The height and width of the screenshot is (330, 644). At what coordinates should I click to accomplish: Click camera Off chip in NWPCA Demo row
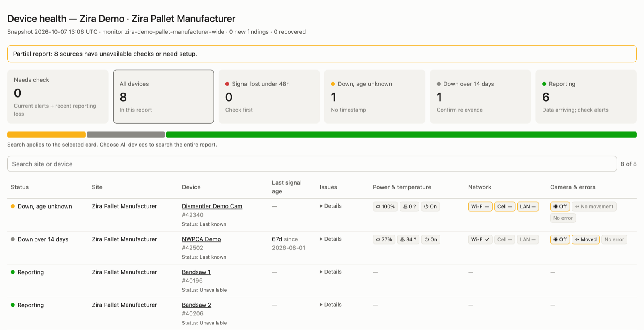pyautogui.click(x=560, y=239)
